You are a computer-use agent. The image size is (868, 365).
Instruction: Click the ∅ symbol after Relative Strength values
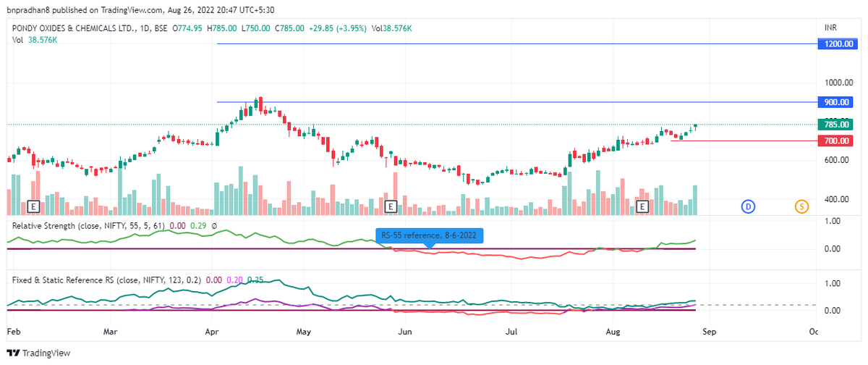click(x=215, y=226)
